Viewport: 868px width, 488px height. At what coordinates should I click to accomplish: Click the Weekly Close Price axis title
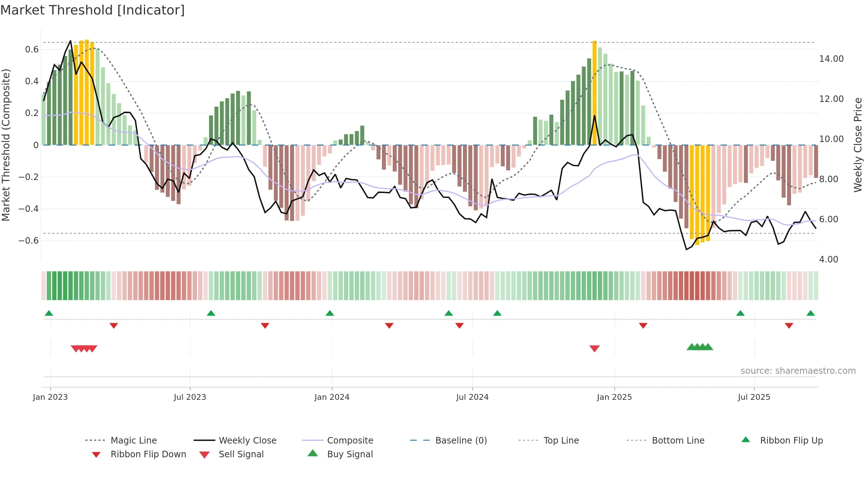(858, 145)
